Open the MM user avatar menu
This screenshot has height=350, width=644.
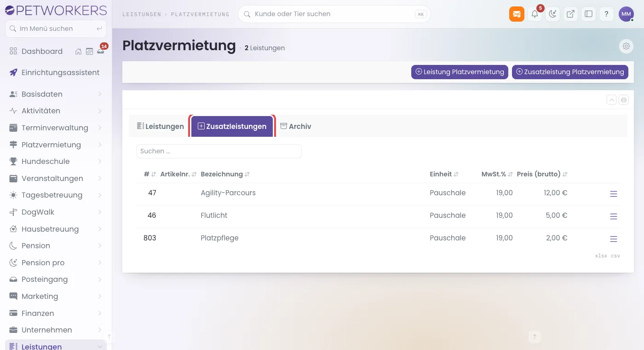[x=626, y=14]
